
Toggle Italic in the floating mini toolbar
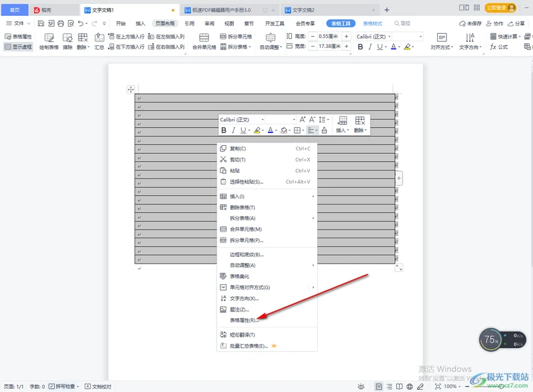point(233,130)
